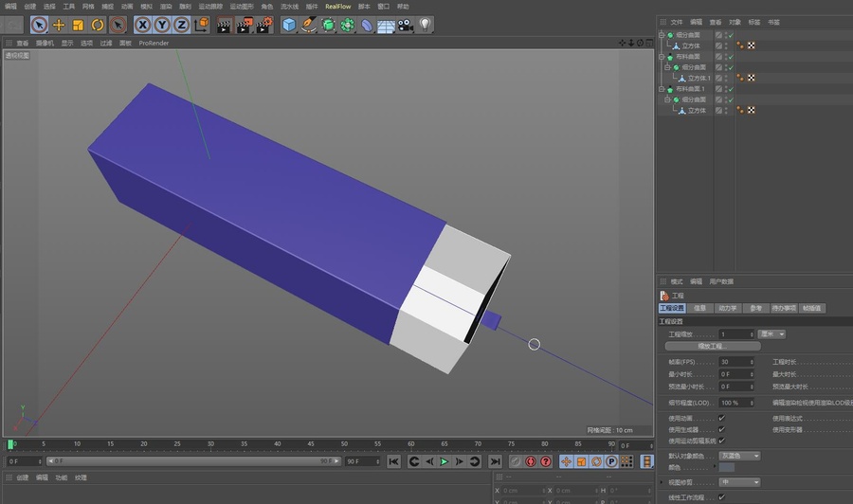Click the texture tag on 立方体.1

point(752,78)
